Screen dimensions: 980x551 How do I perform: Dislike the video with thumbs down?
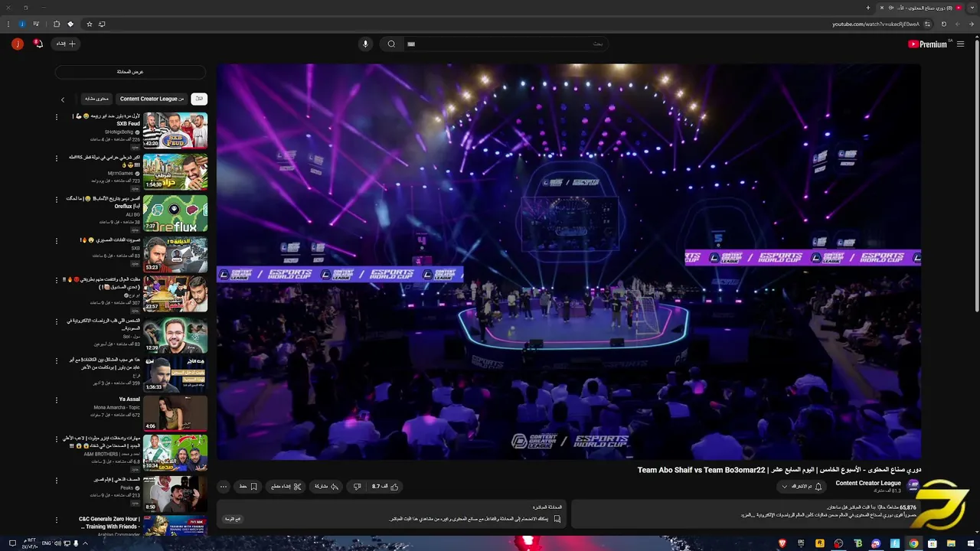tap(357, 487)
